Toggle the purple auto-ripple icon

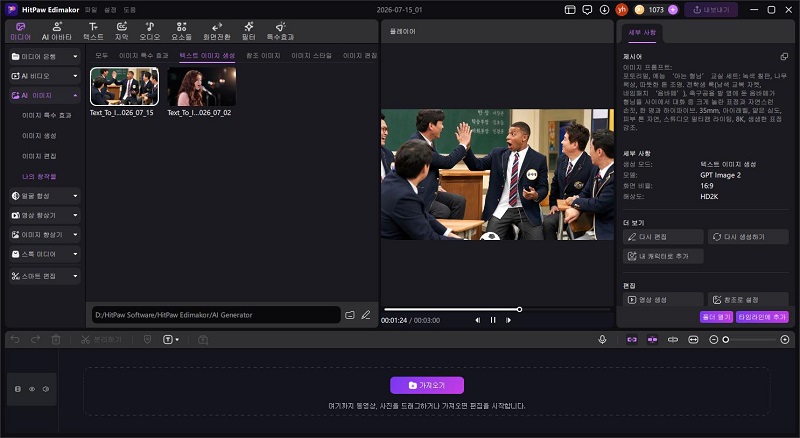tap(652, 339)
